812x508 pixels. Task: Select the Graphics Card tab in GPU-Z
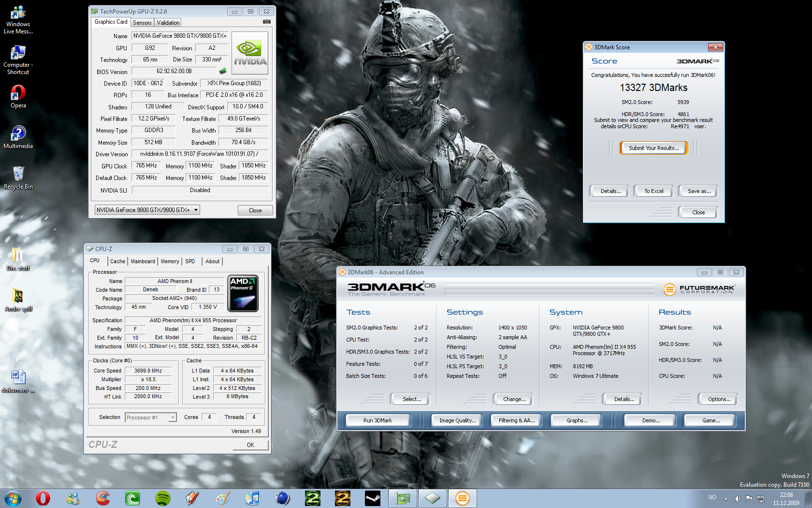pos(111,22)
